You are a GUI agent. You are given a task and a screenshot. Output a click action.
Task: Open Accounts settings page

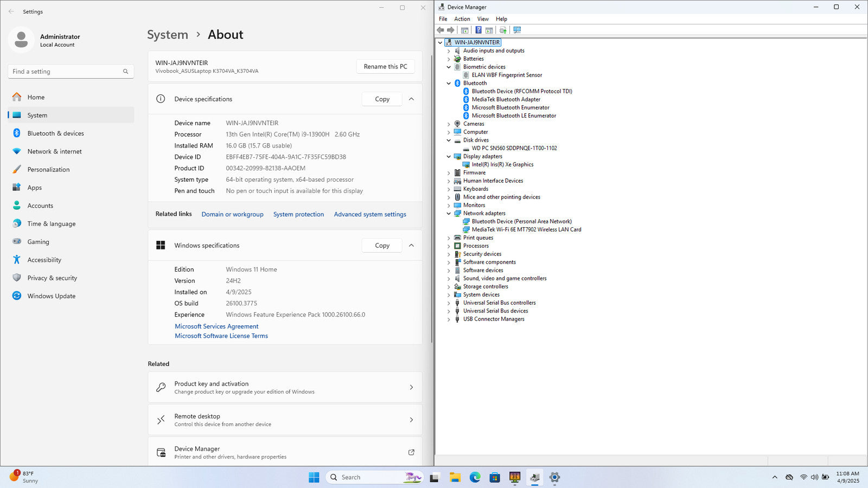tap(71, 206)
